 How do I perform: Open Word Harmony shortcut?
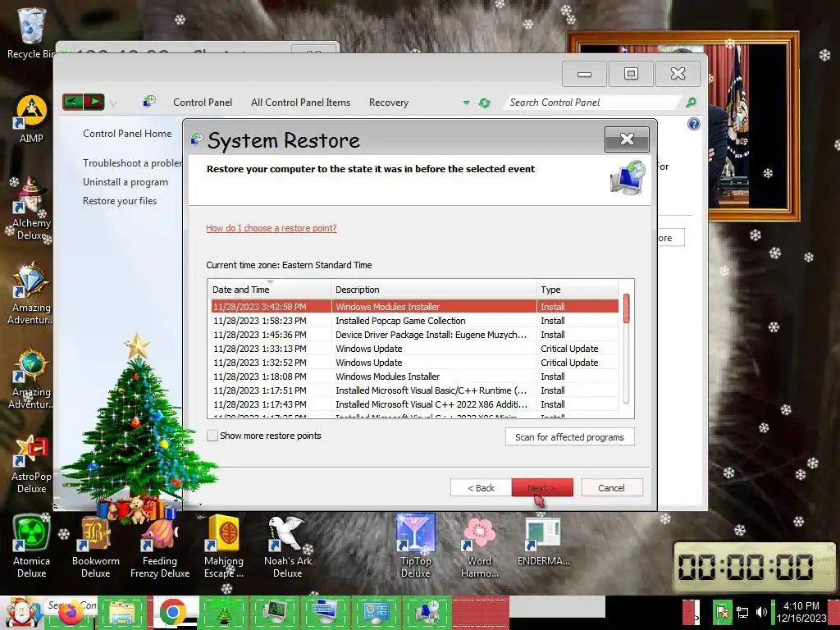(x=479, y=547)
